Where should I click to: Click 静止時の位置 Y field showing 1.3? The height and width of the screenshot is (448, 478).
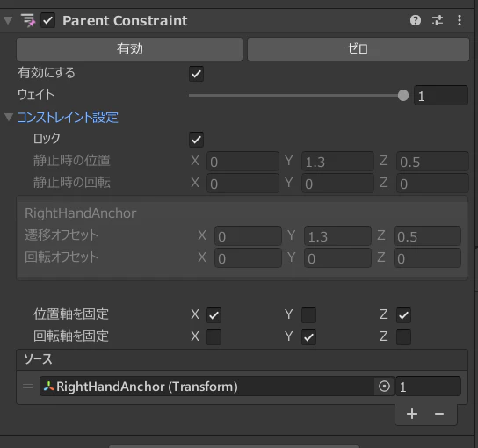pyautogui.click(x=337, y=162)
